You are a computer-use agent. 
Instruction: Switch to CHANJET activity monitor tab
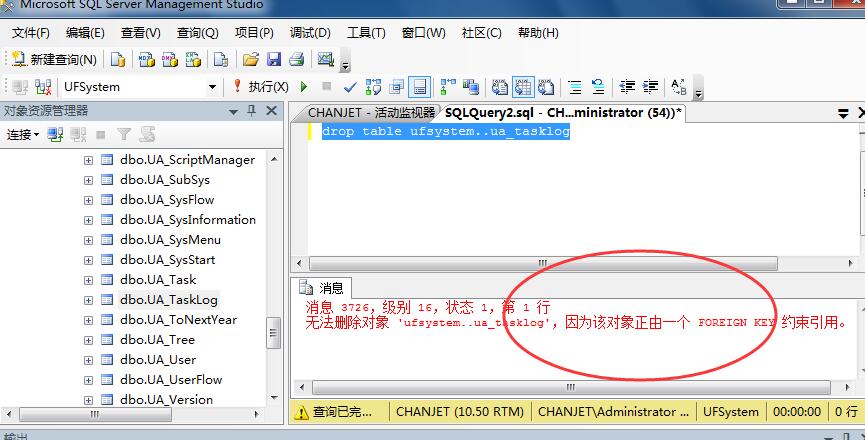[371, 113]
